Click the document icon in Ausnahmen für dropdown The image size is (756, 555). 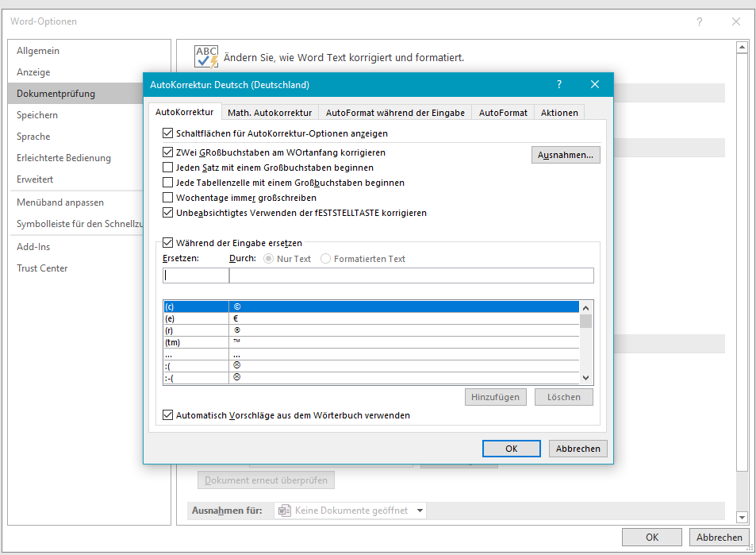(x=285, y=510)
